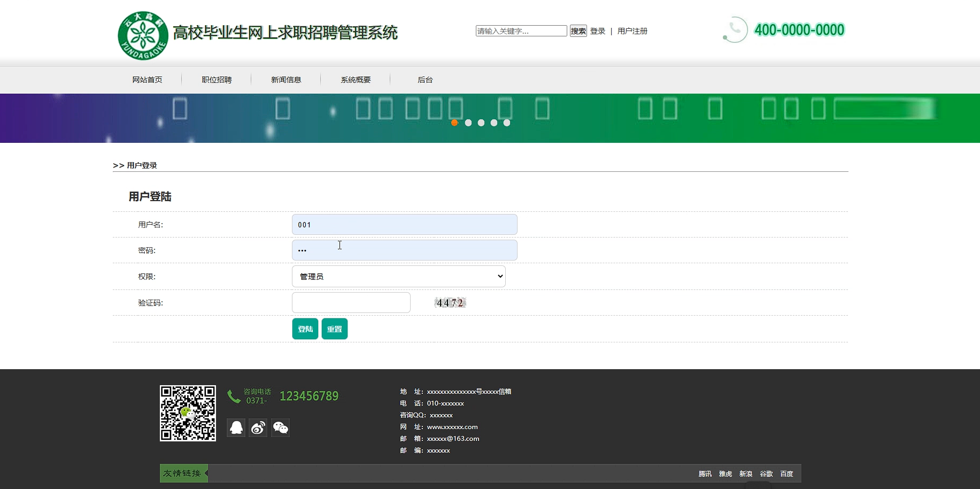The width and height of the screenshot is (980, 489).
Task: Click the 用户注册 registration link
Action: (632, 30)
